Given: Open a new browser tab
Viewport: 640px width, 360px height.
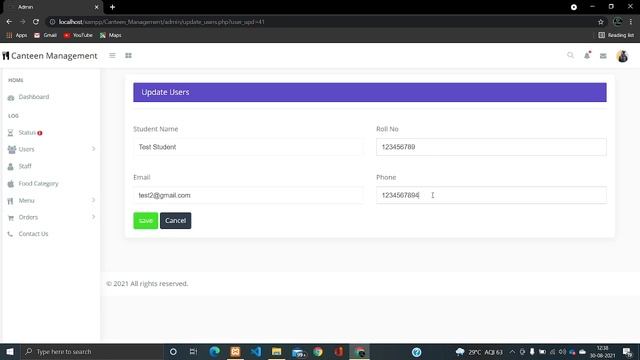Looking at the screenshot, I should (x=112, y=7).
